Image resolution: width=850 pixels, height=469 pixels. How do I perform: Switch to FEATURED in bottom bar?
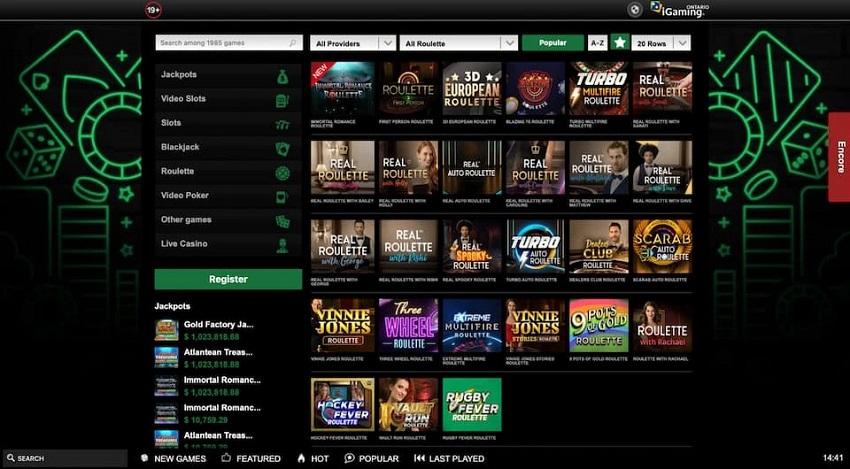pos(252,459)
